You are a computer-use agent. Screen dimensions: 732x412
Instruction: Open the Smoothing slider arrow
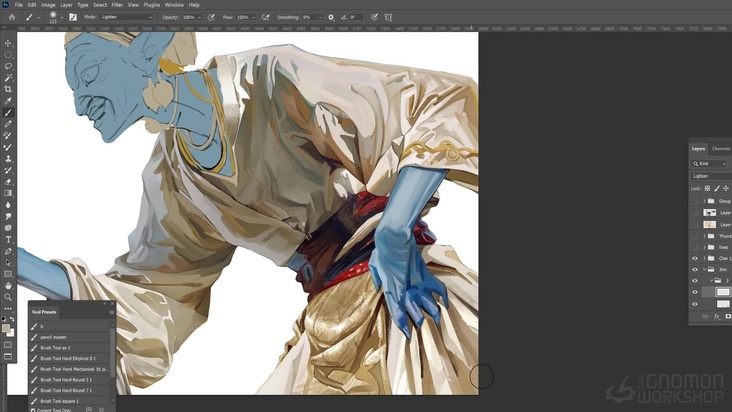coord(320,17)
